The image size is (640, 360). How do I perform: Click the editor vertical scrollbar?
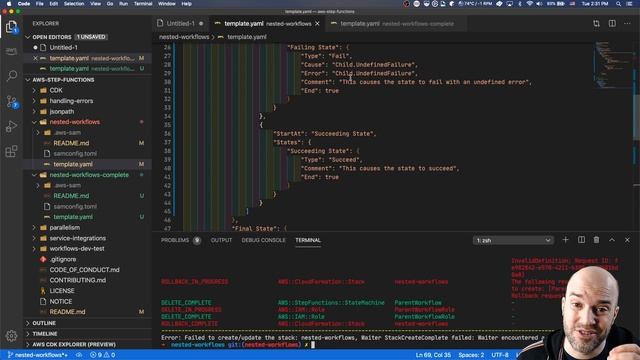tap(637, 118)
